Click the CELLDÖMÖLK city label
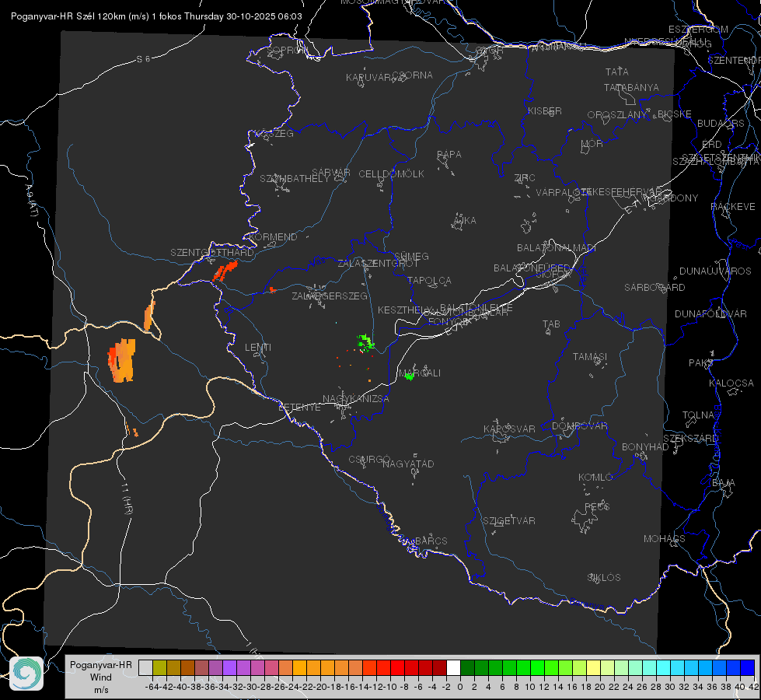The image size is (761, 700). click(392, 174)
